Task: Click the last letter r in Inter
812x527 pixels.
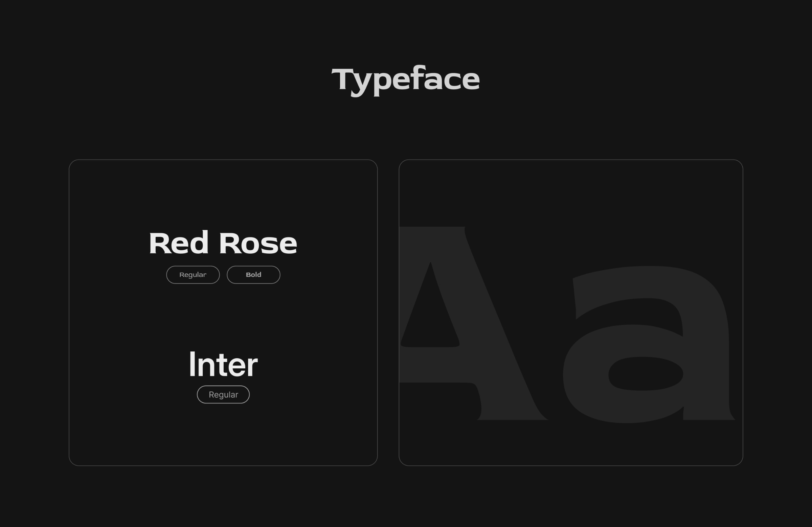Action: click(x=252, y=367)
